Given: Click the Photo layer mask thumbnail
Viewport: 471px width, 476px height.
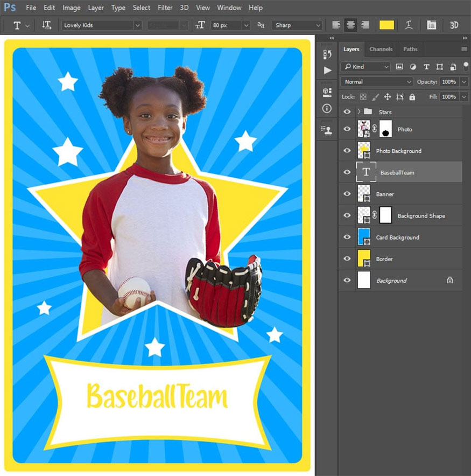Looking at the screenshot, I should (385, 129).
